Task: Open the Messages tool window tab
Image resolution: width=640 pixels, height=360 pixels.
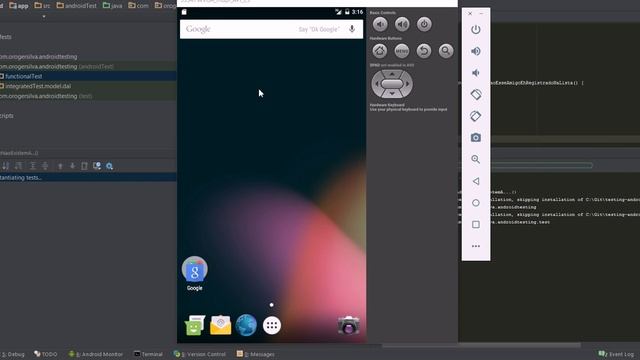Action: click(256, 354)
